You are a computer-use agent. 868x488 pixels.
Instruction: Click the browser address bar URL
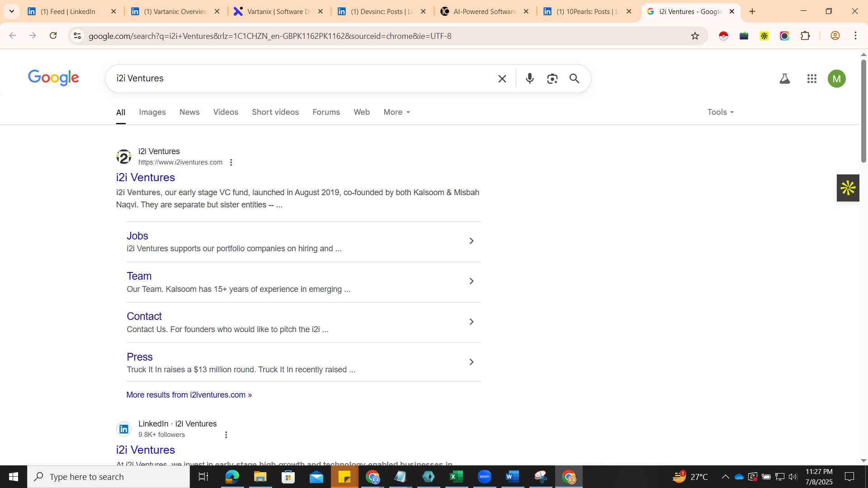[x=270, y=36]
